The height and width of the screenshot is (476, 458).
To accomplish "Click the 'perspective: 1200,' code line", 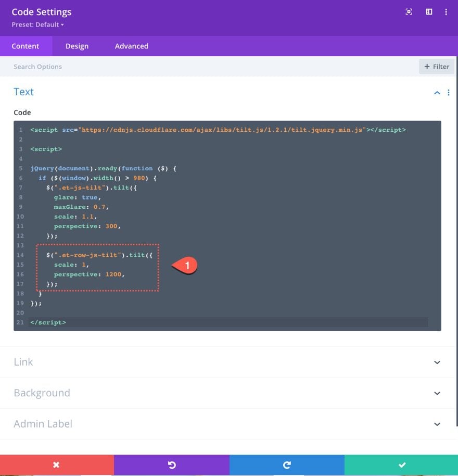I will (x=89, y=274).
